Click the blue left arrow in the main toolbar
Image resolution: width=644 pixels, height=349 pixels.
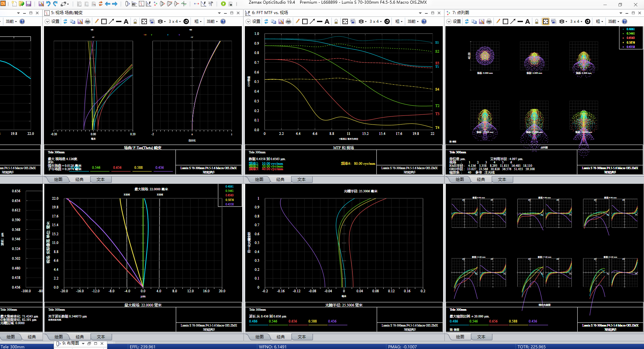pyautogui.click(x=108, y=4)
